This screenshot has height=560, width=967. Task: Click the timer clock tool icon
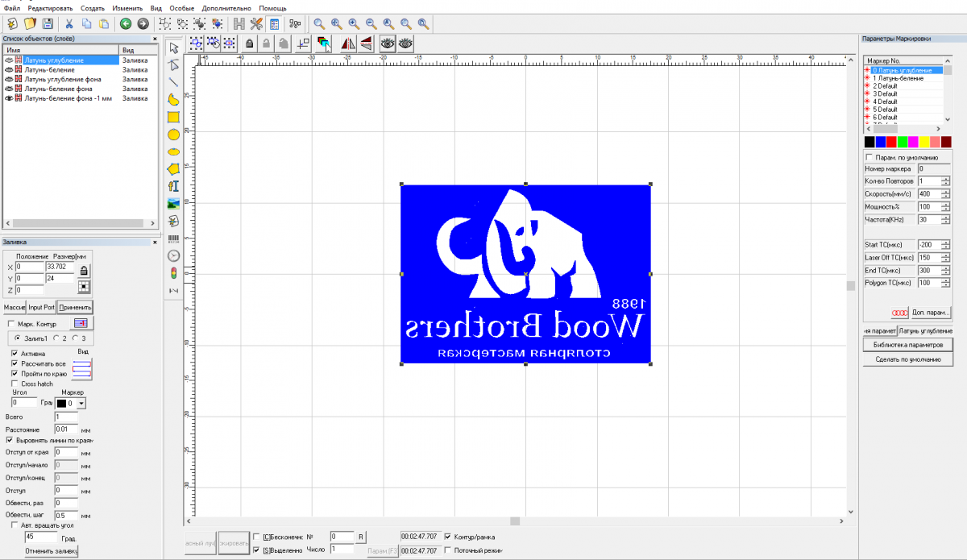[x=172, y=255]
